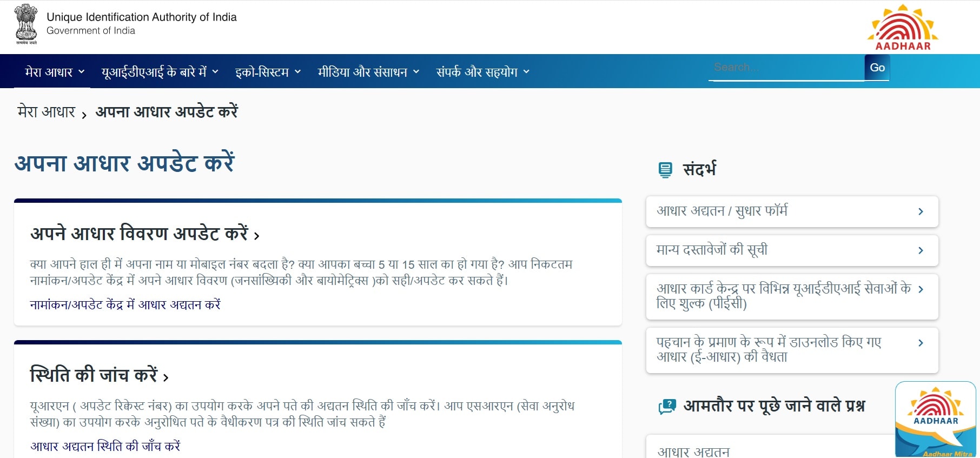980x458 pixels.
Task: Click मेरा आधार breadcrumb link
Action: pos(46,112)
